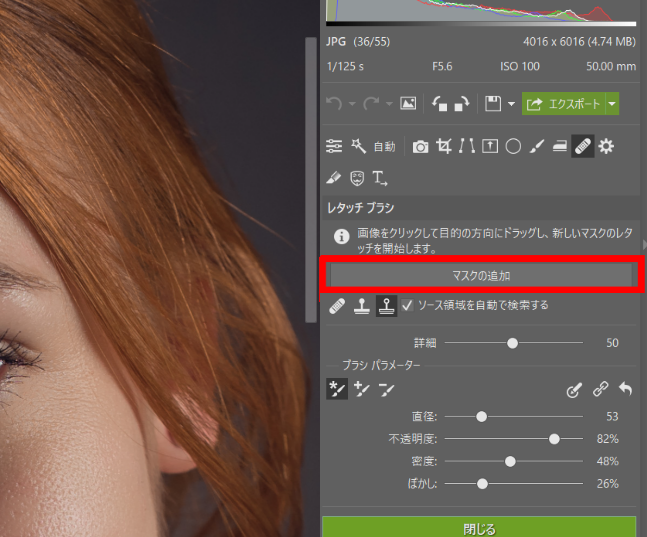Open the settings gear icon
This screenshot has width=647, height=537.
pos(606,146)
